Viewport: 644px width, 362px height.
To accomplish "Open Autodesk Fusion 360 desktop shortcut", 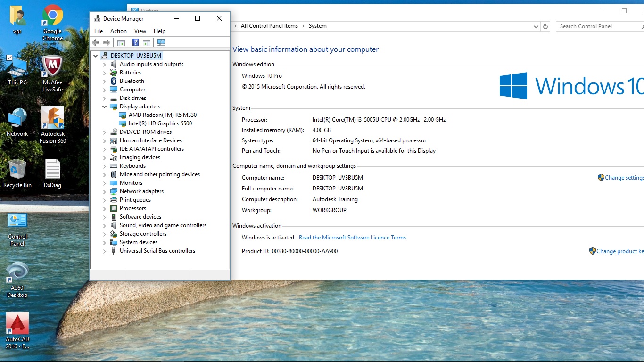I will coord(53,124).
